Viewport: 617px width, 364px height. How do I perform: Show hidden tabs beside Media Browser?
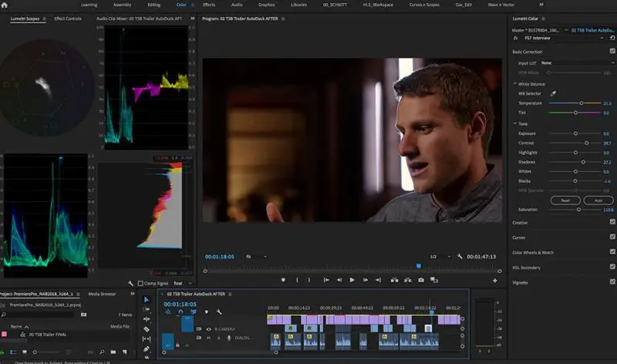tap(132, 294)
